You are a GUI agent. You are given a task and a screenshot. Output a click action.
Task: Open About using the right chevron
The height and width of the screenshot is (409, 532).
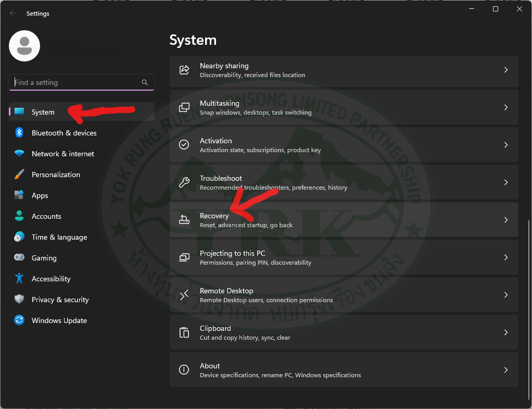click(506, 370)
